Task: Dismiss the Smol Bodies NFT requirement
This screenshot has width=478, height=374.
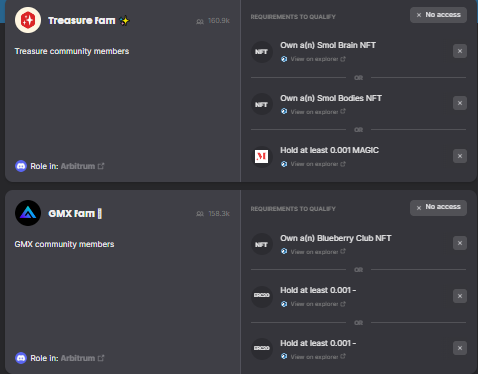Action: coord(460,103)
